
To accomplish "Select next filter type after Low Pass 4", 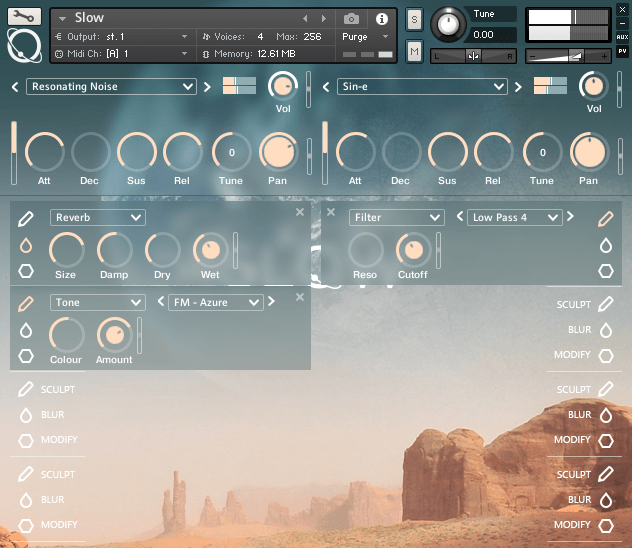I will tap(570, 217).
